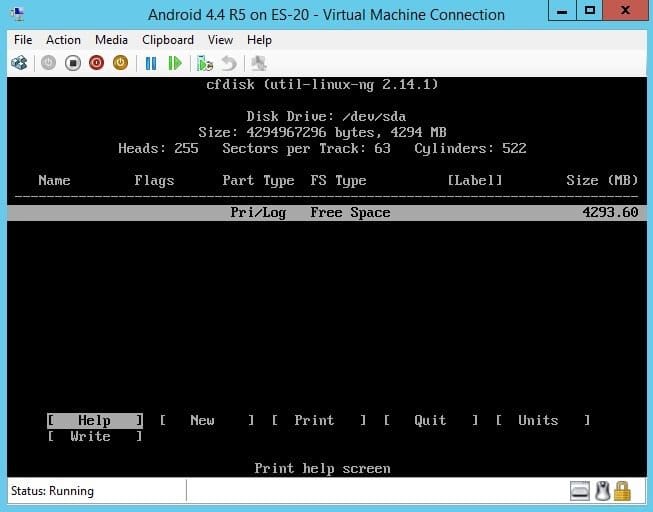Viewport: 653px width, 512px height.
Task: Click the 'Pri/Log' partition type text
Action: (258, 212)
